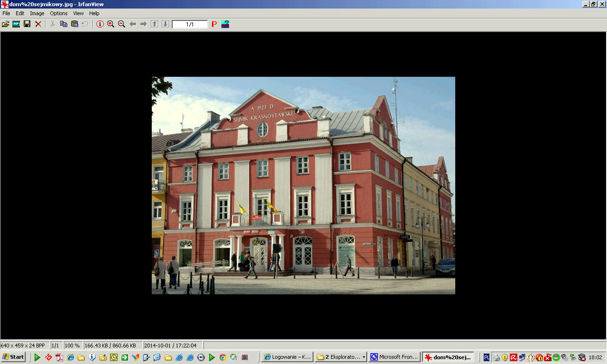Image resolution: width=607 pixels, height=364 pixels.
Task: Launch Google Chrome from quick launch
Action: pyautogui.click(x=223, y=357)
